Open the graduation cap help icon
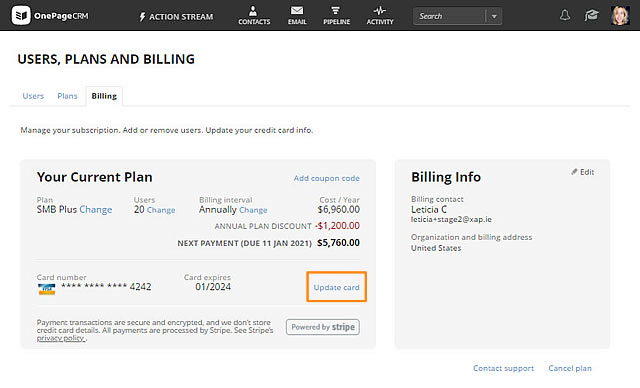The height and width of the screenshot is (388, 640). click(x=591, y=16)
